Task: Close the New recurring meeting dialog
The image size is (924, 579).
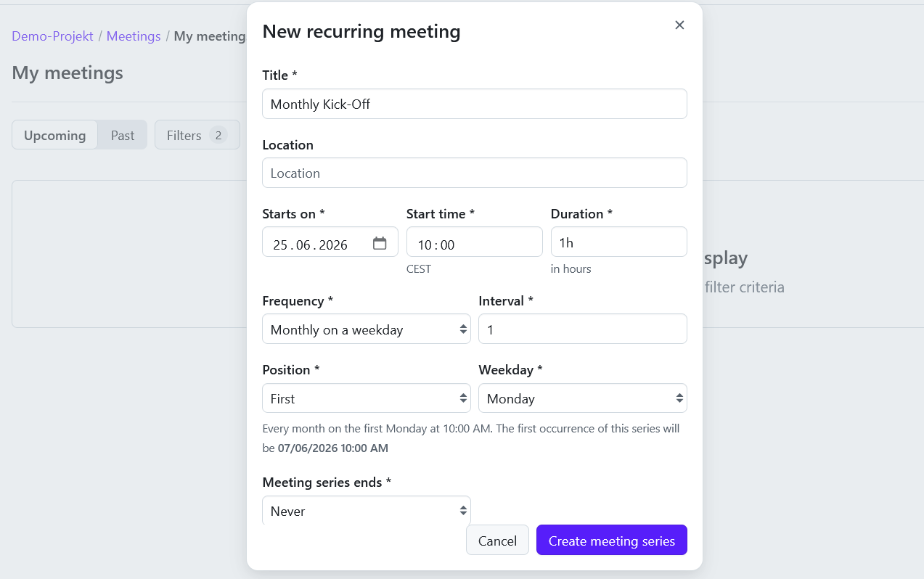Action: click(x=679, y=25)
